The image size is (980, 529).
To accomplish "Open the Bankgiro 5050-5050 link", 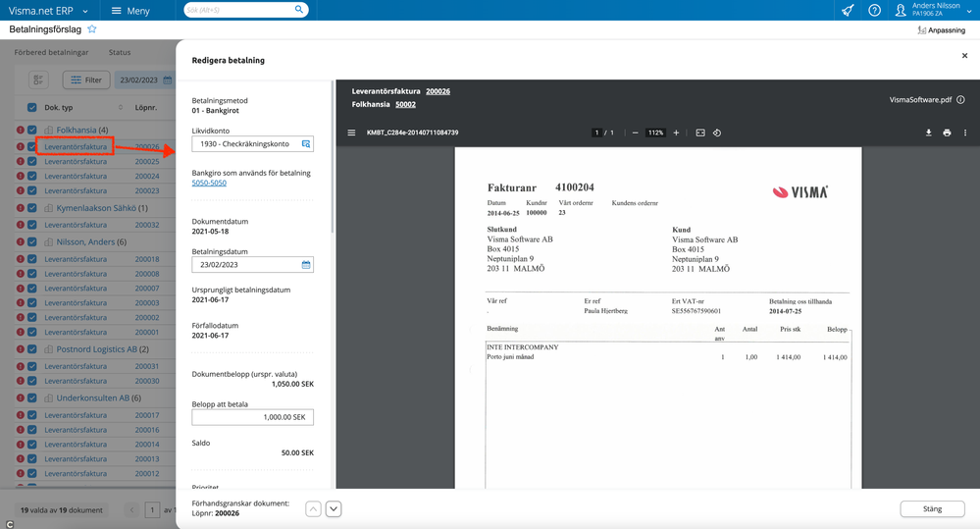I will 209,184.
